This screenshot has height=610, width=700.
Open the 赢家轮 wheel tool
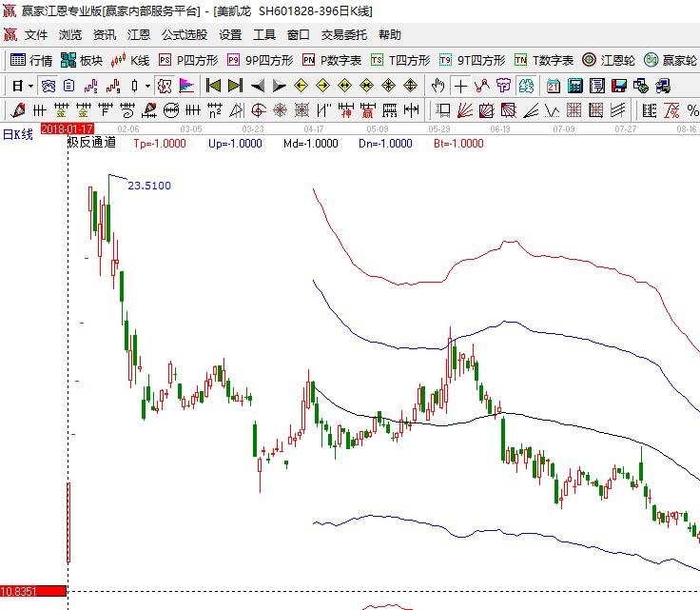pos(671,60)
